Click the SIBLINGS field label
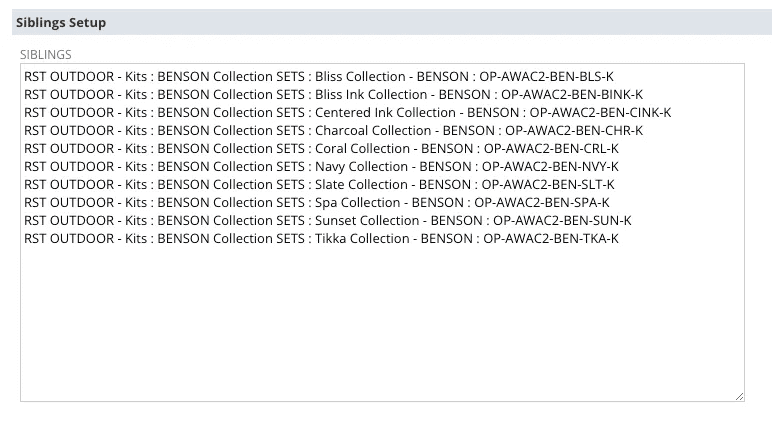The width and height of the screenshot is (772, 421). (46, 55)
